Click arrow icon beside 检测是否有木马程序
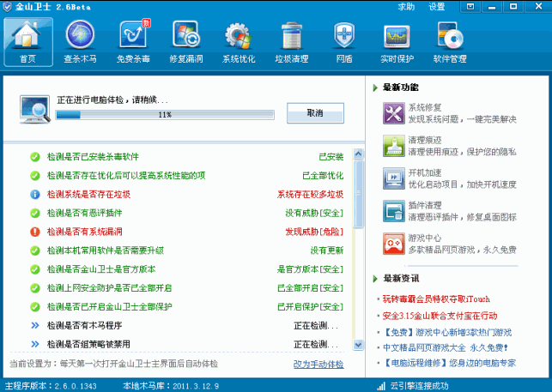 (35, 325)
